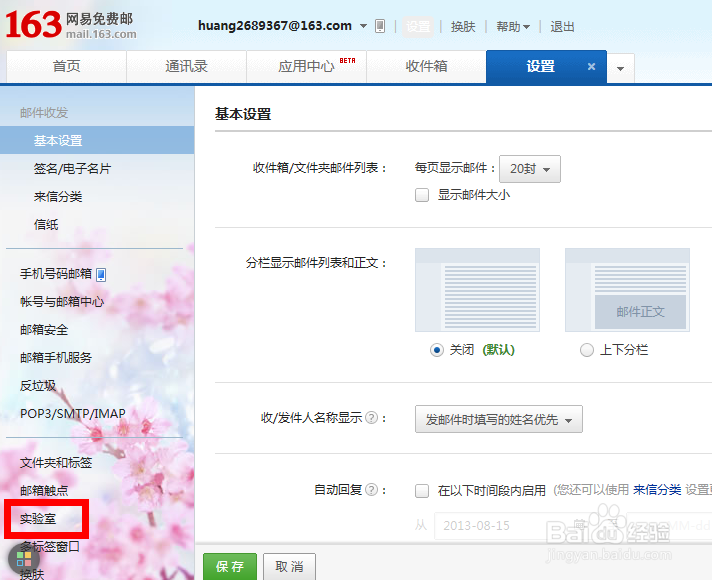Click the colorful app grid icon

coord(24,559)
